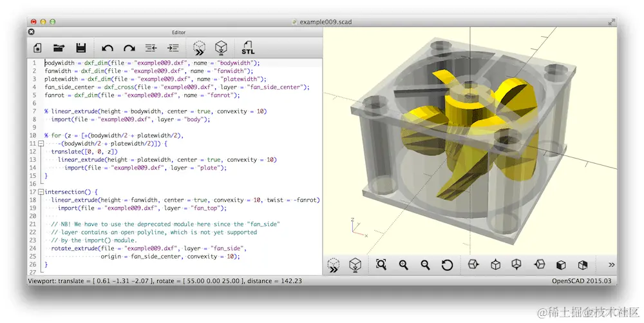
Task: Click line number 20 in the gutter
Action: 33,216
